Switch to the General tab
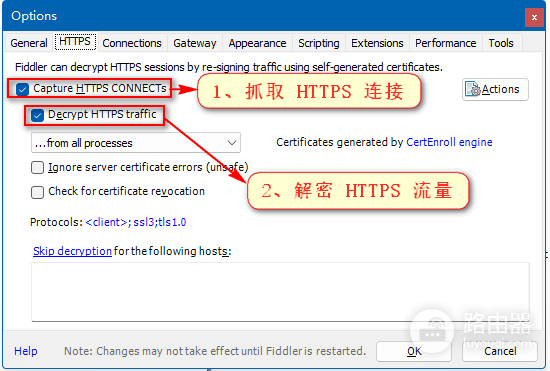Screen dimensions: 550x371 29,43
